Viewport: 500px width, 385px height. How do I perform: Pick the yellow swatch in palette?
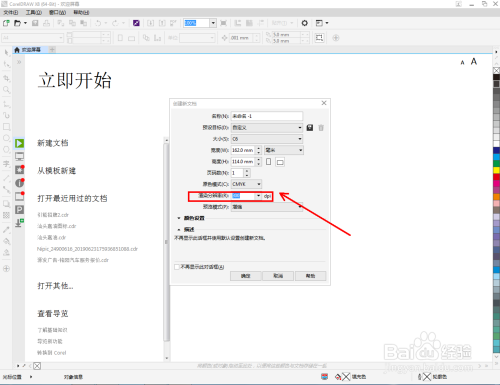[x=496, y=170]
